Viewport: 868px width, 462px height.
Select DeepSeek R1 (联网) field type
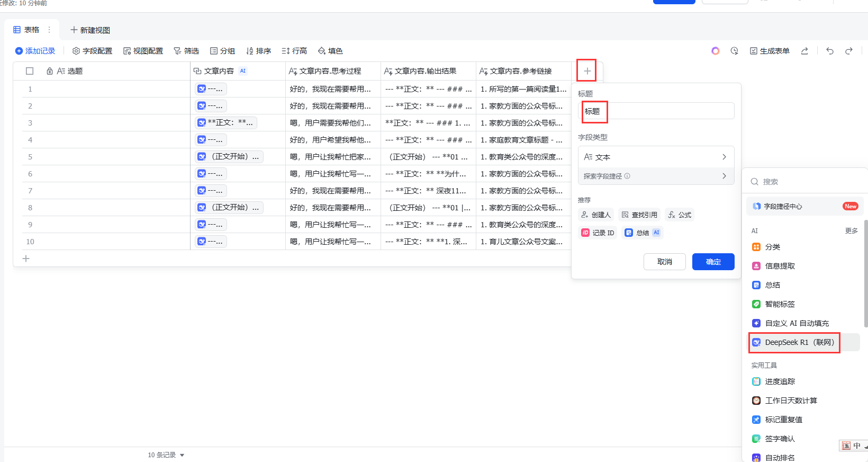(x=794, y=342)
